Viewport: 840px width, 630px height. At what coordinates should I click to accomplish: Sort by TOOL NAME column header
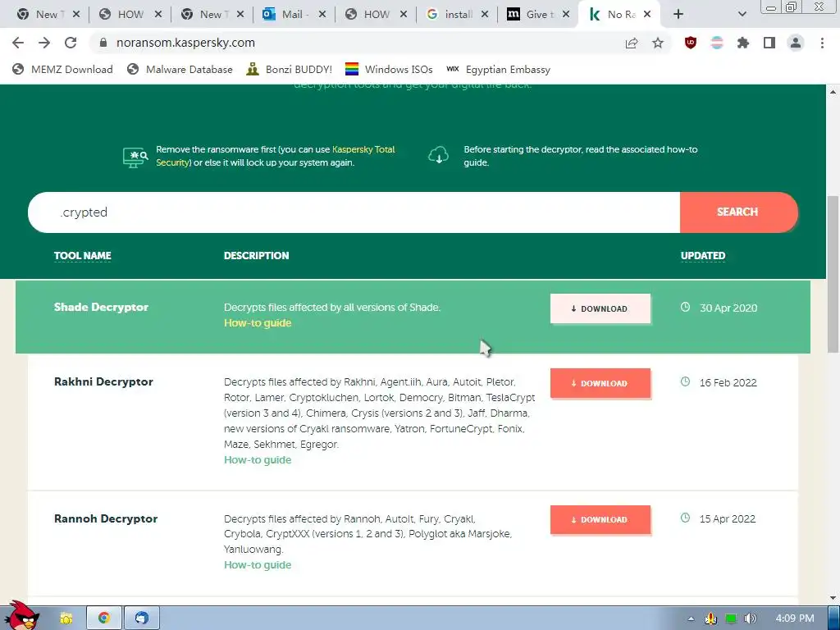(x=83, y=256)
